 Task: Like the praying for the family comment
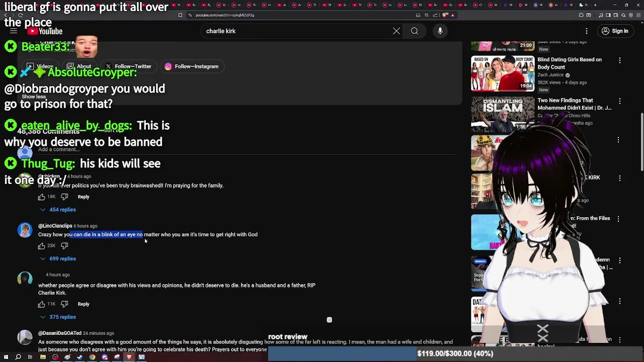42,197
